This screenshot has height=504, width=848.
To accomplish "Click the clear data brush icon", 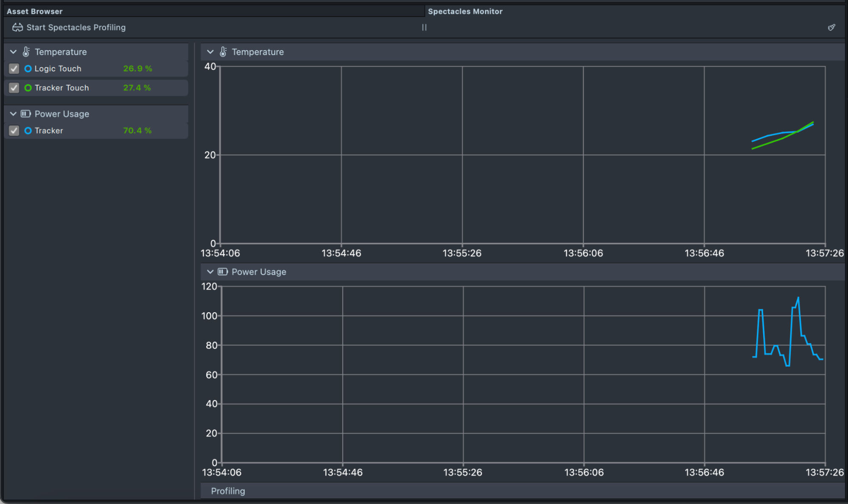I will pos(831,28).
